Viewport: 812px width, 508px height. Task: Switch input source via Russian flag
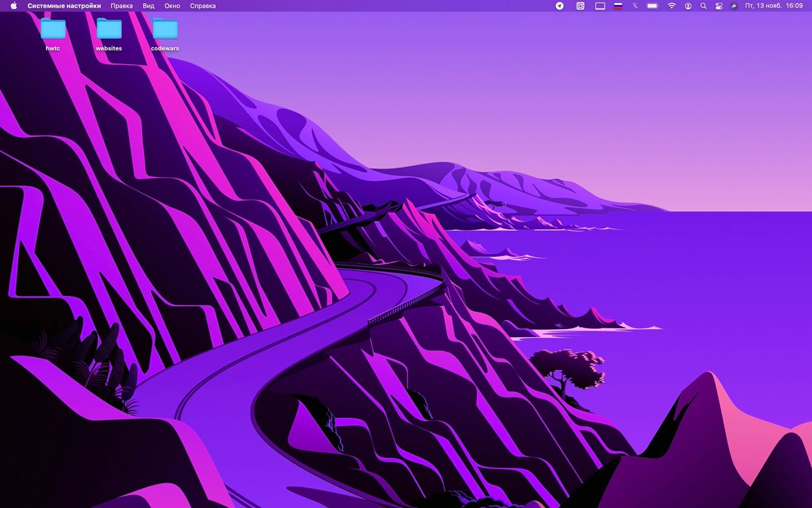coord(618,6)
